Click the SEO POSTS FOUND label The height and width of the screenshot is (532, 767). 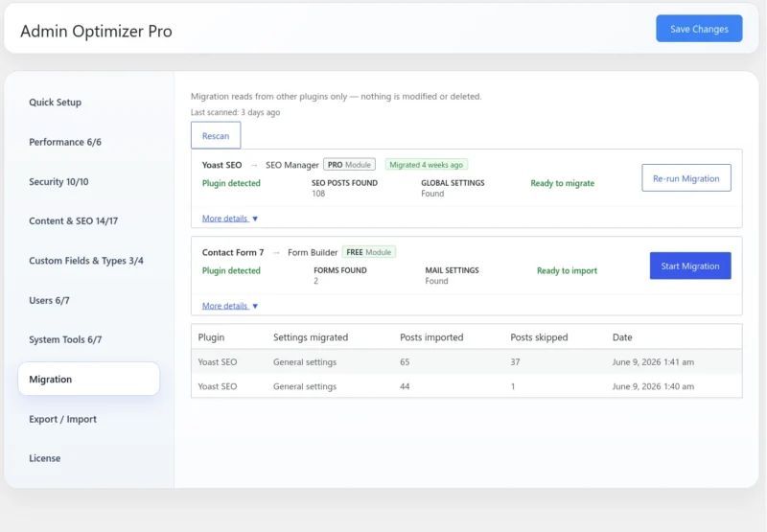pos(344,183)
